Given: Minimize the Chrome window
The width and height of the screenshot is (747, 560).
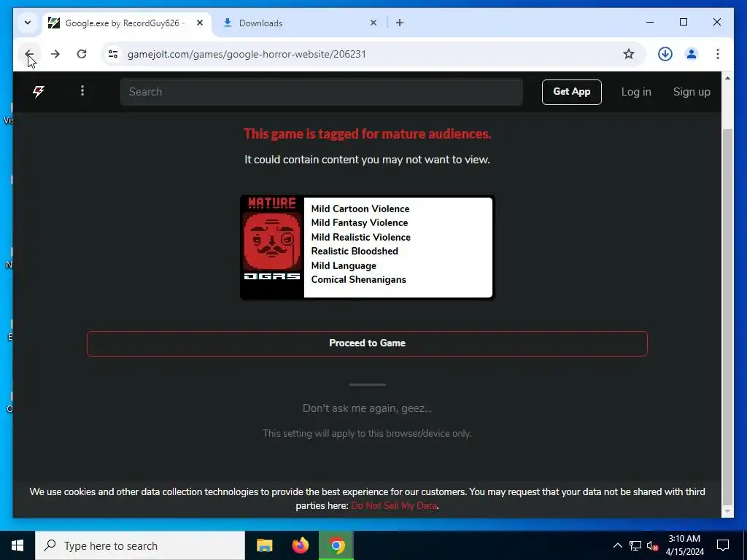Looking at the screenshot, I should coord(650,22).
